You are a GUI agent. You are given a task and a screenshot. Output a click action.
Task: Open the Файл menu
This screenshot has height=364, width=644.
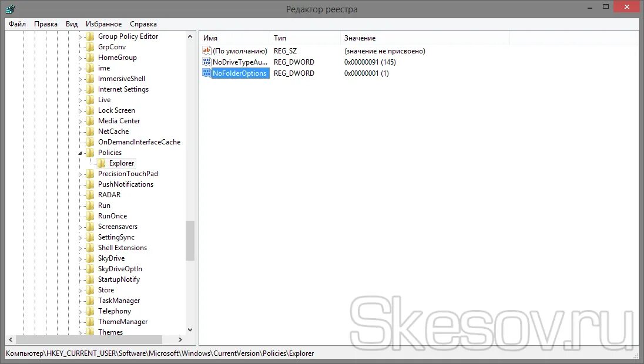point(17,24)
